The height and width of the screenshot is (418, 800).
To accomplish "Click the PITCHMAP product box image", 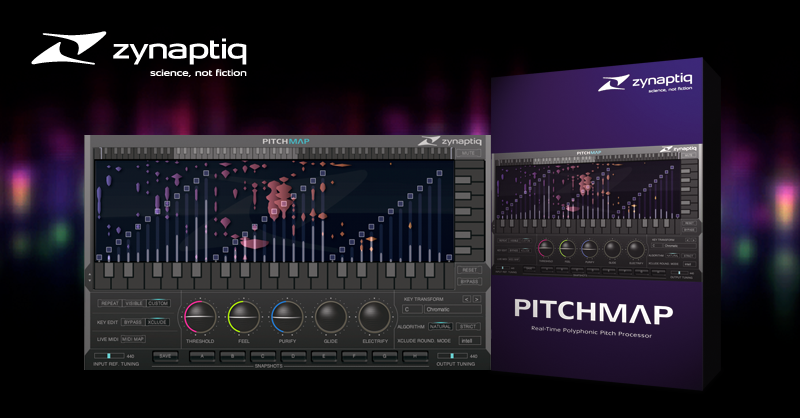I will 605,224.
